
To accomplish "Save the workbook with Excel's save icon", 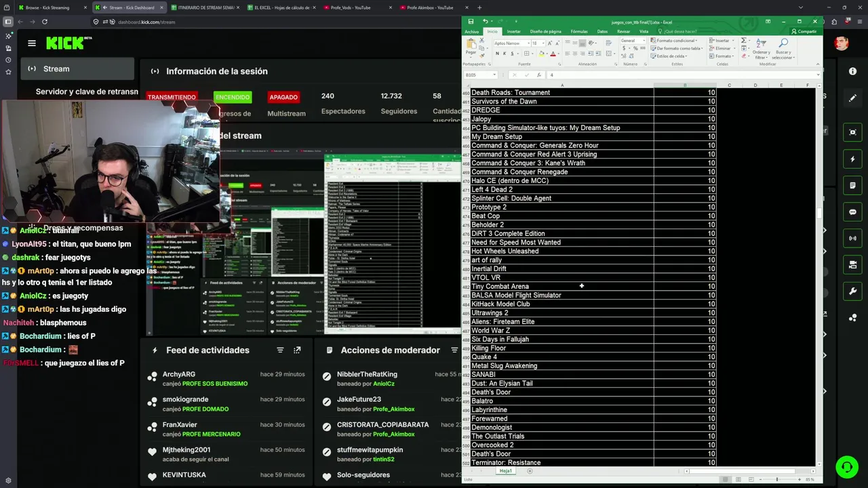I will click(x=471, y=22).
